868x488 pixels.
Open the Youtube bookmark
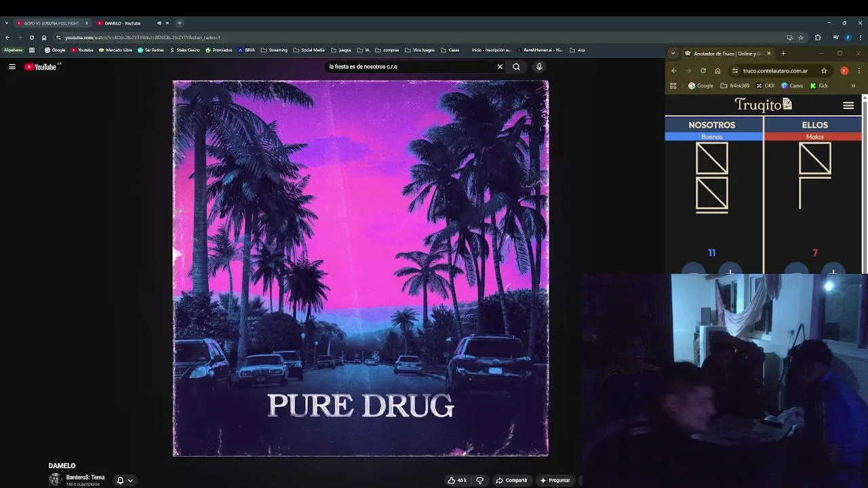point(82,49)
